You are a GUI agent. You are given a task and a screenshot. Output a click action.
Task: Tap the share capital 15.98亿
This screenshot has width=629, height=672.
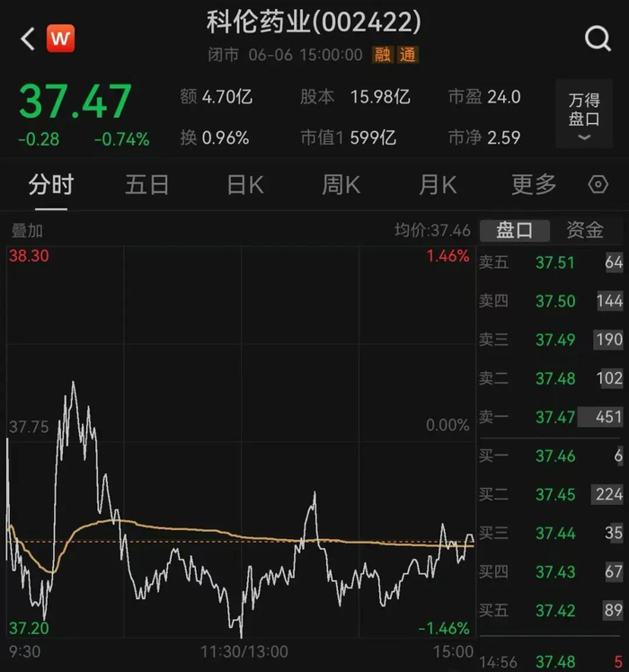380,97
